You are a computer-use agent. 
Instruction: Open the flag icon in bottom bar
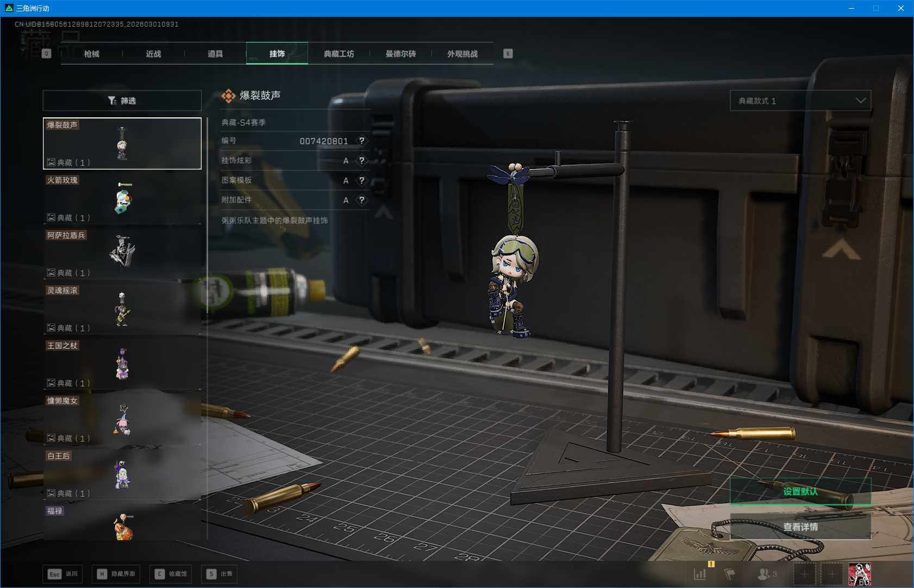(729, 574)
